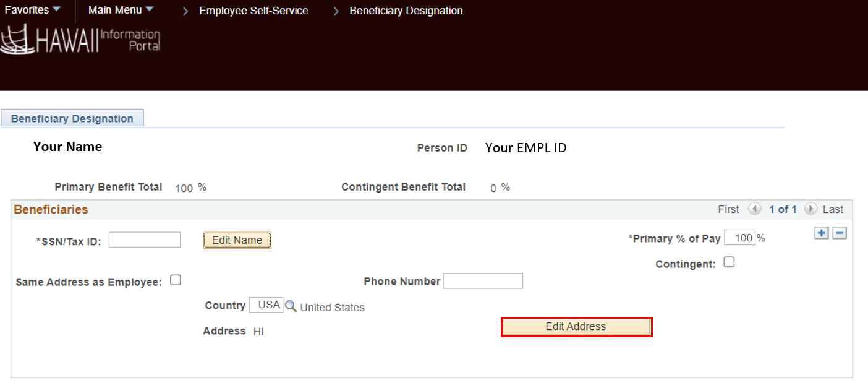Select the Beneficiary Designation tab

tap(72, 118)
